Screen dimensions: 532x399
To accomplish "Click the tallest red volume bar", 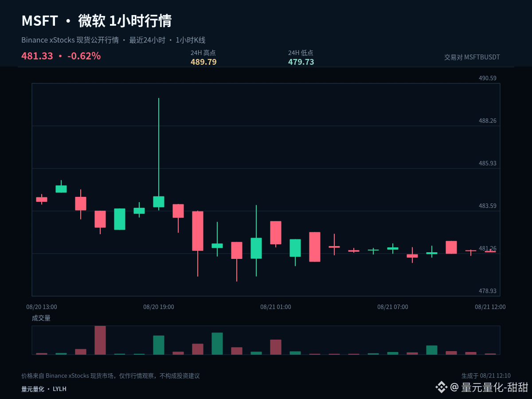I will (x=100, y=340).
